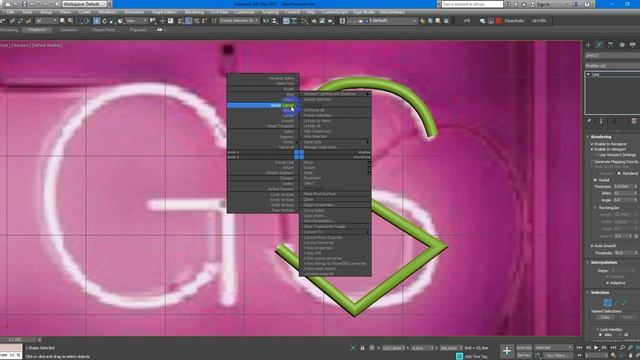Select the Radial radio button

pos(596,180)
